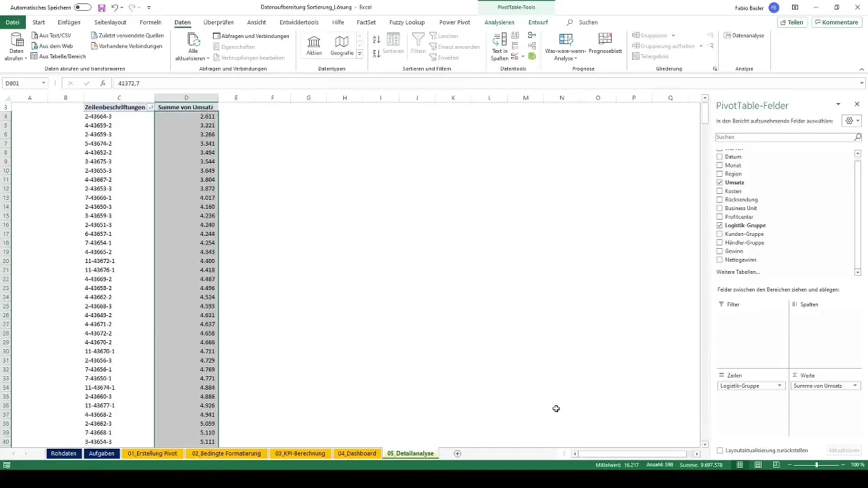The height and width of the screenshot is (488, 868).
Task: Switch to the Rohdaten sheet
Action: pyautogui.click(x=64, y=453)
